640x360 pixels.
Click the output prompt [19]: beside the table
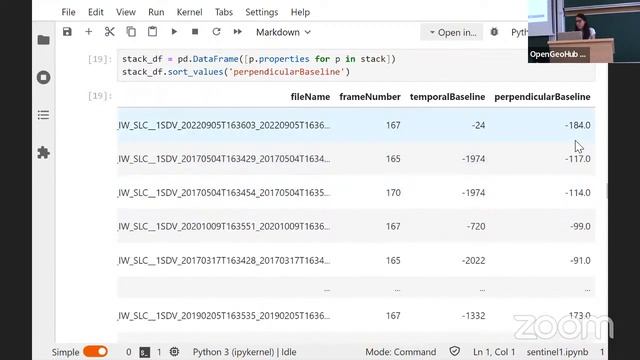point(100,96)
